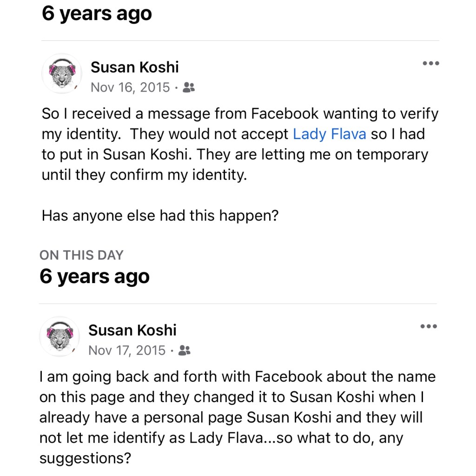The width and height of the screenshot is (476, 476).
Task: Open the options menu on the Nov 16 post
Action: point(430,64)
